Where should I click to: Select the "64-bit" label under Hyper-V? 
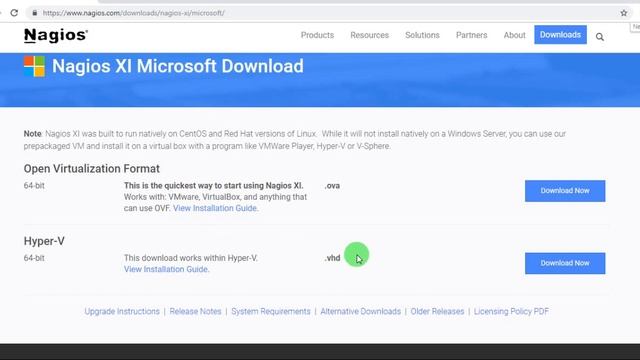pyautogui.click(x=34, y=258)
